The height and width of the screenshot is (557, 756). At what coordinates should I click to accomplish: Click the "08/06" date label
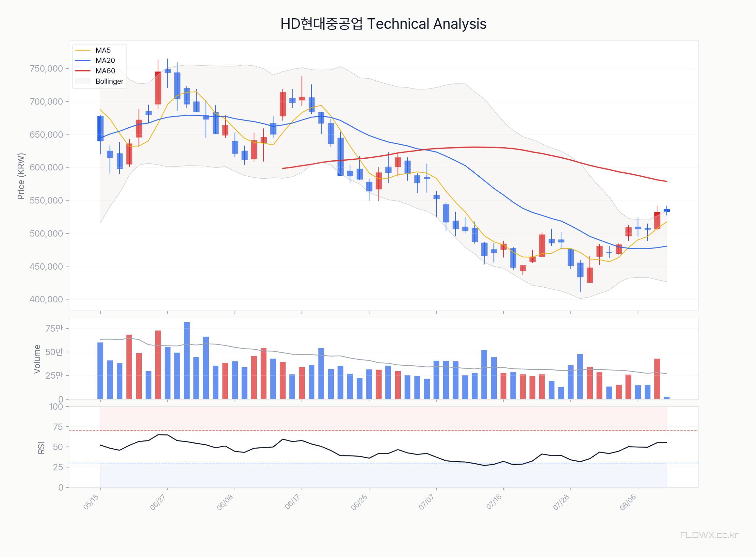point(628,502)
